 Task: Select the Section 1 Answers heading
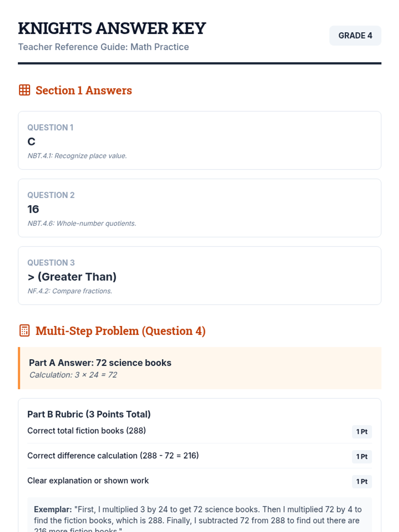[84, 90]
